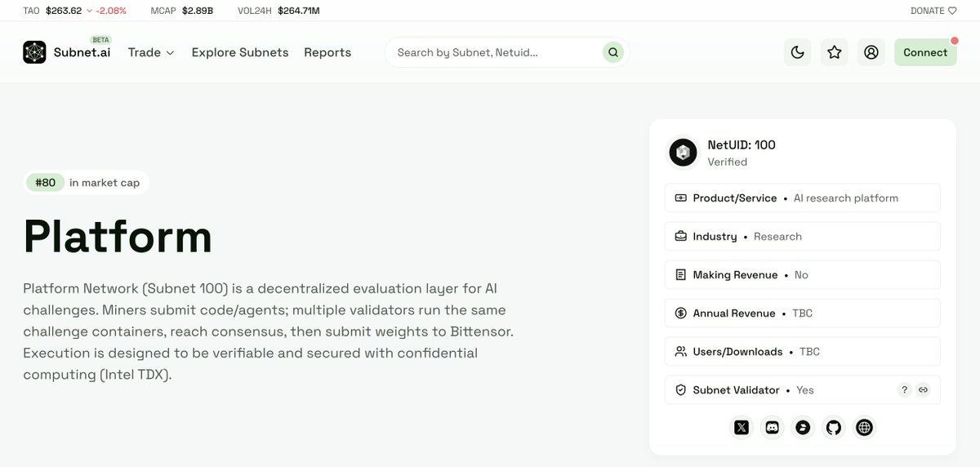The image size is (980, 467).
Task: Click the search magnifier icon
Action: [x=612, y=52]
